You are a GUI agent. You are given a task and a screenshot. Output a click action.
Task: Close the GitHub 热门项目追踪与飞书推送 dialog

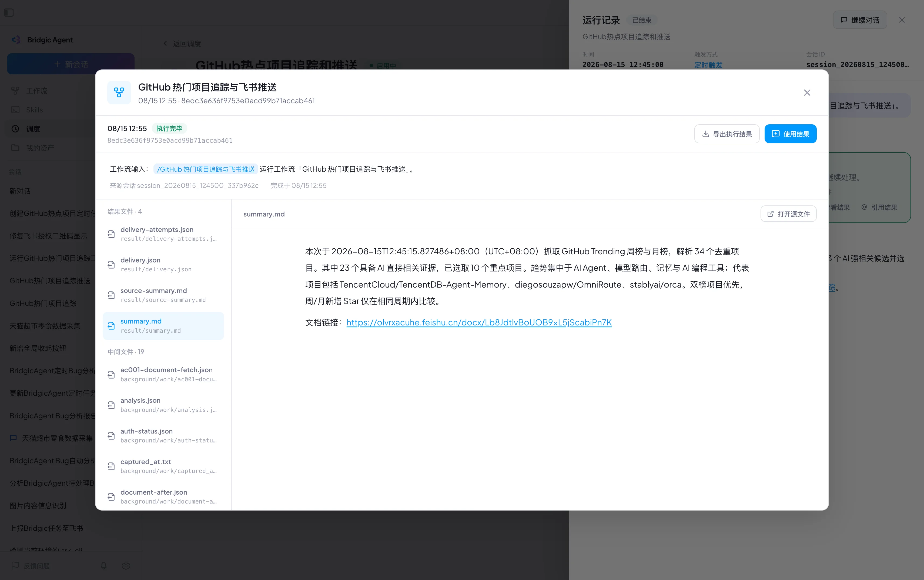pyautogui.click(x=807, y=92)
